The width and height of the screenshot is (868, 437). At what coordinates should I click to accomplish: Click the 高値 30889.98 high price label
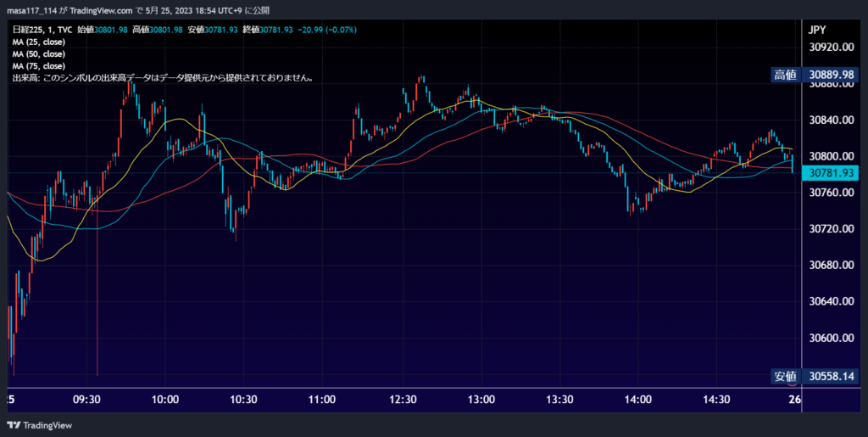tap(815, 75)
